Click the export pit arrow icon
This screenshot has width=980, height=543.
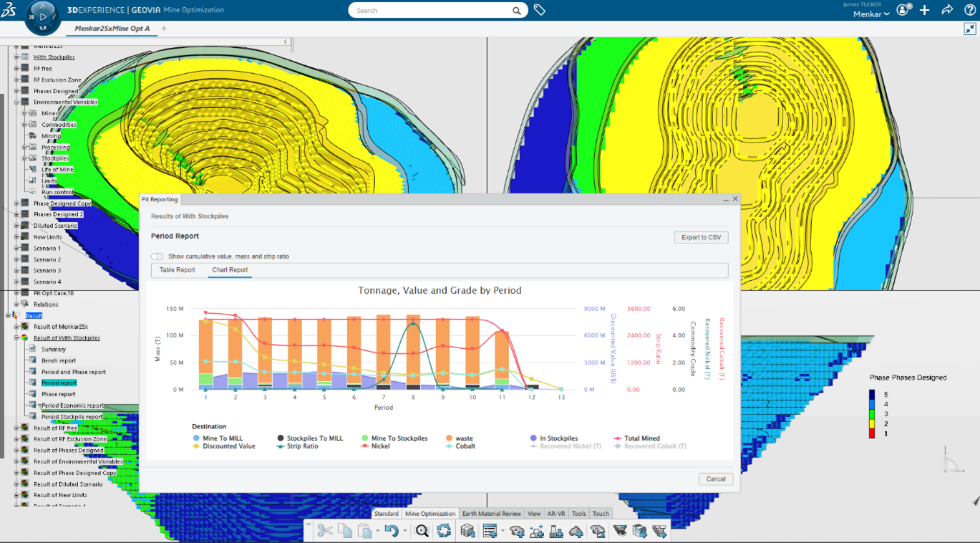659,531
